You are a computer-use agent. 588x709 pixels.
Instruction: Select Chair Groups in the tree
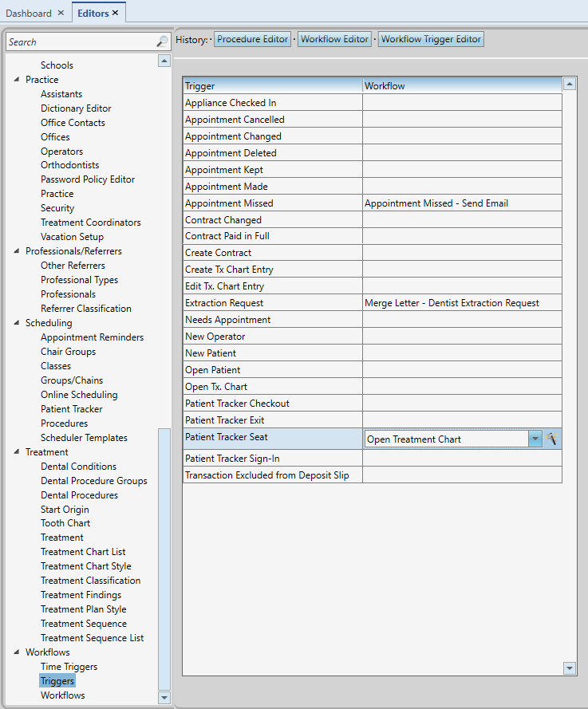(69, 352)
